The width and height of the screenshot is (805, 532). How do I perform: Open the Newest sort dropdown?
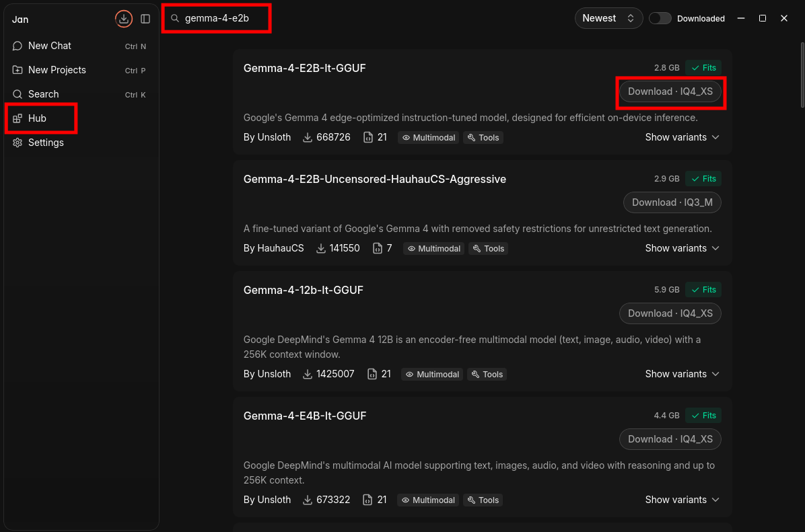pos(608,18)
